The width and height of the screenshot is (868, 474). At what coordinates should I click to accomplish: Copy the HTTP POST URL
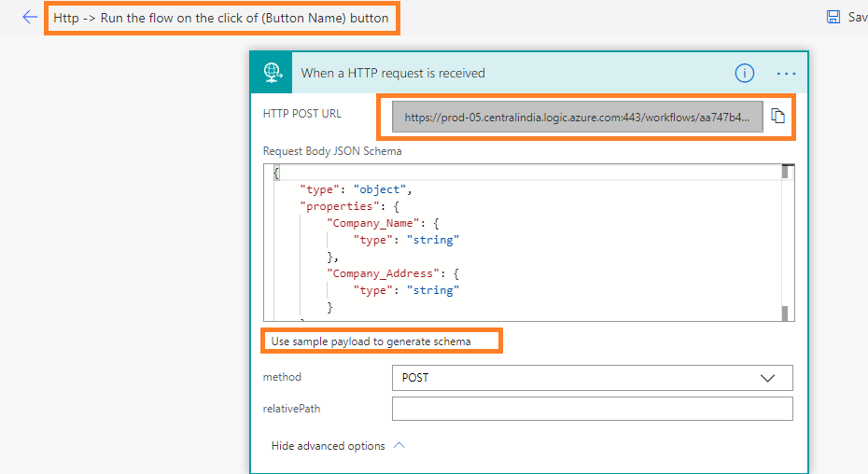(x=777, y=116)
